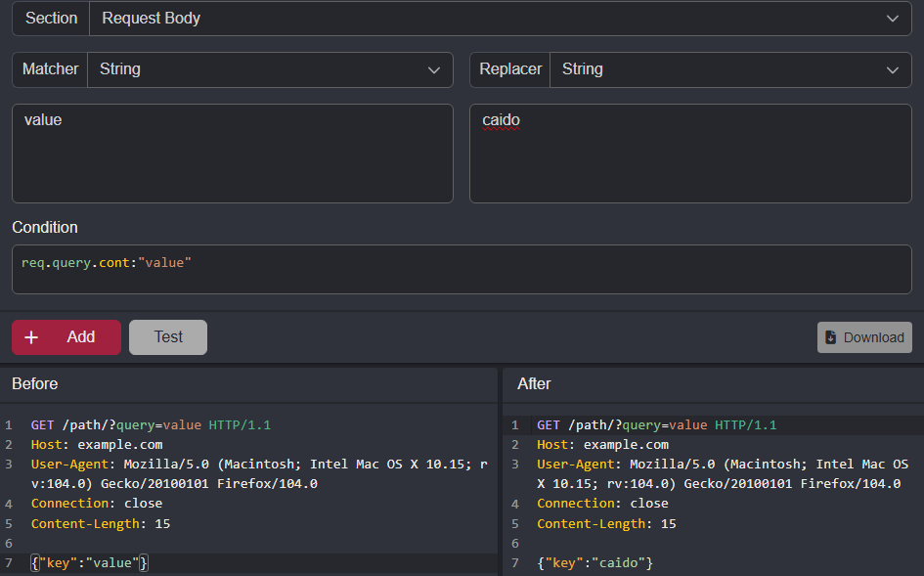Open the Replacer type String dropdown

pos(729,69)
